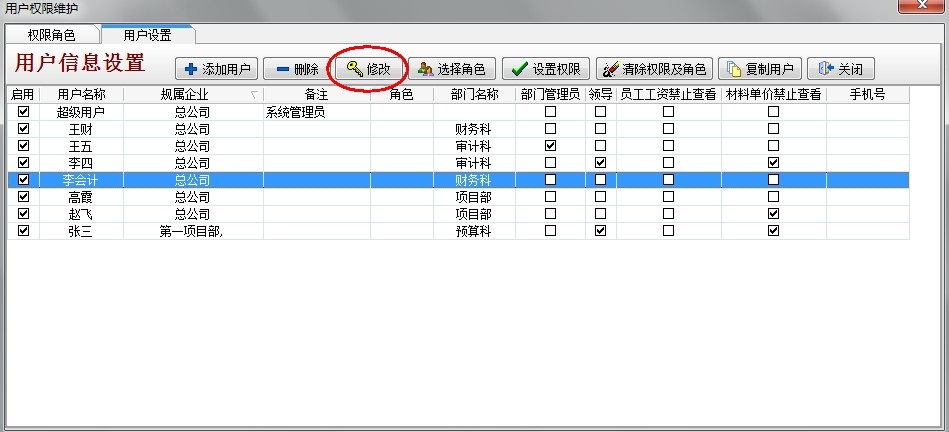Viewport: 949px width, 432px height.
Task: Click the 添加用户 plus icon button
Action: tap(217, 69)
